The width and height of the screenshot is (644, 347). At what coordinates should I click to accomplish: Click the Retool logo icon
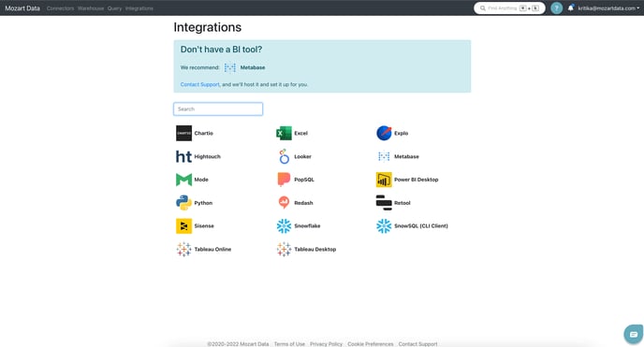(x=384, y=203)
